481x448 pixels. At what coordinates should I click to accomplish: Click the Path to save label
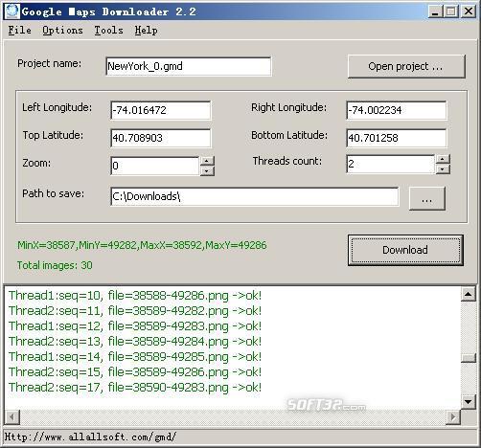(x=54, y=193)
